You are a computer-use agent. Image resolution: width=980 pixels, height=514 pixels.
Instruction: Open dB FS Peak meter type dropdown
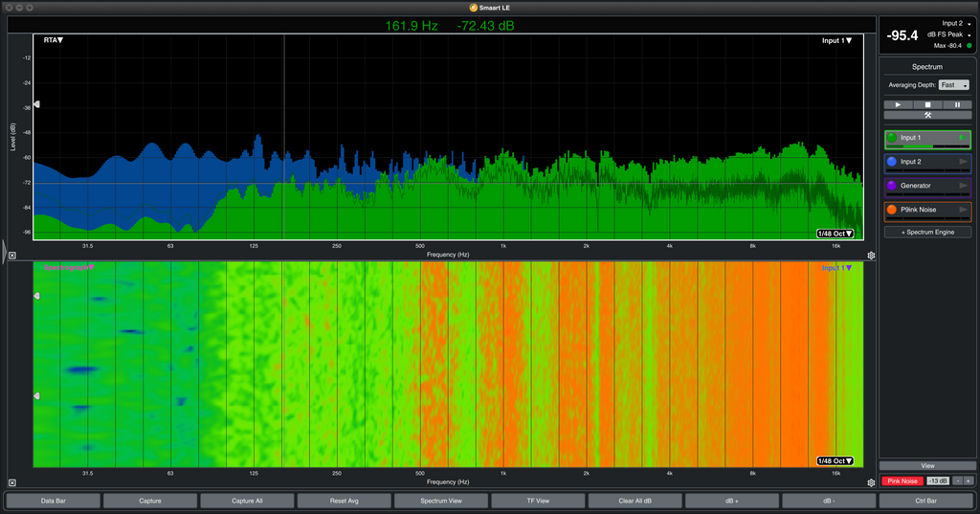point(947,34)
